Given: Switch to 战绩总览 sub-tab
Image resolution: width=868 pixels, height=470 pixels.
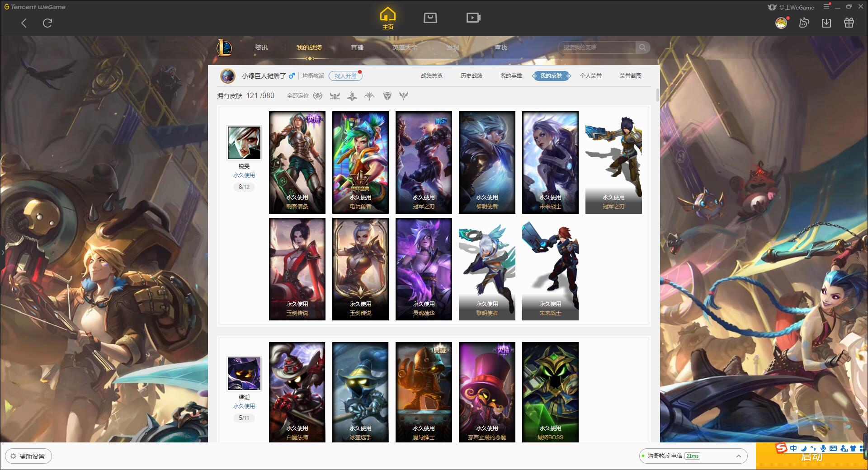Looking at the screenshot, I should tap(432, 76).
